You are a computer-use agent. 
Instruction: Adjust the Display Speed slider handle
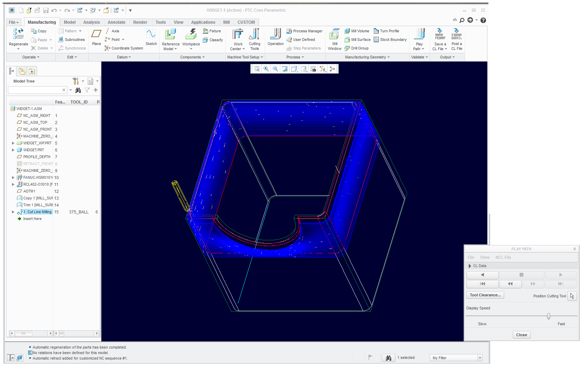point(549,316)
